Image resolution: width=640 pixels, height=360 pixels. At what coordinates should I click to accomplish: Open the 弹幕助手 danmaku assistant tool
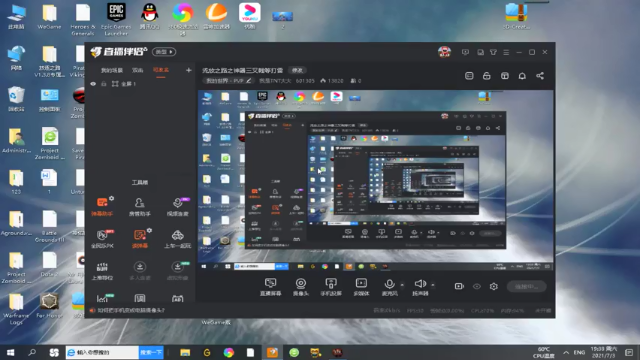click(x=102, y=206)
